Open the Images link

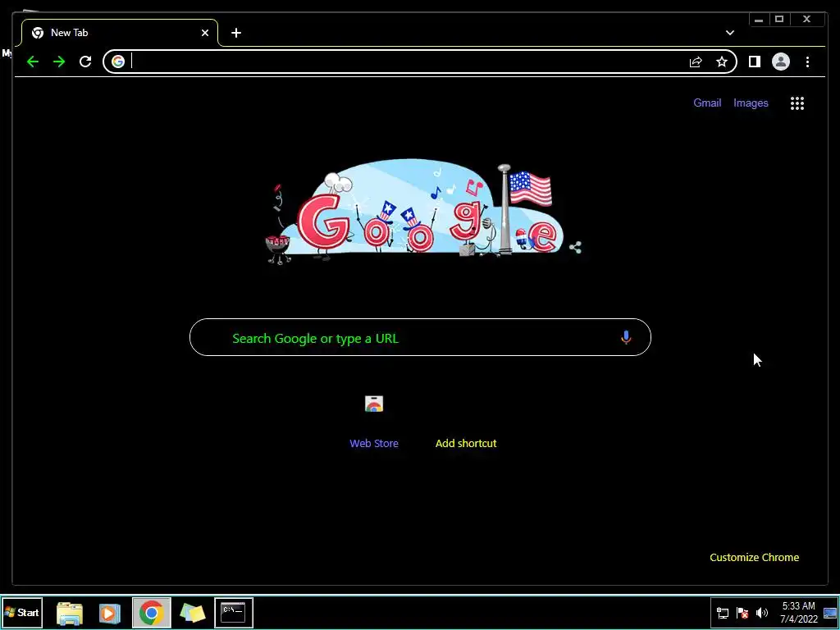click(x=751, y=103)
